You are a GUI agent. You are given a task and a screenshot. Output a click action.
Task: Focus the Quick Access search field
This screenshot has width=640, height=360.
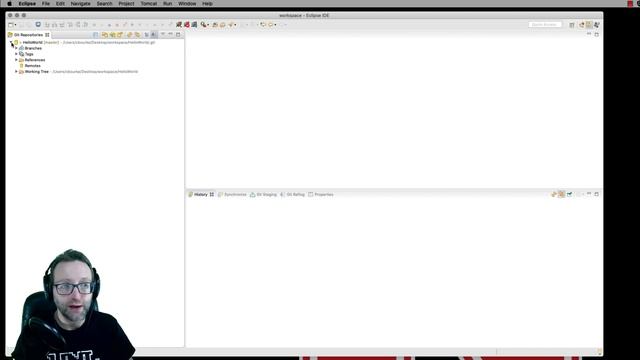pos(545,24)
